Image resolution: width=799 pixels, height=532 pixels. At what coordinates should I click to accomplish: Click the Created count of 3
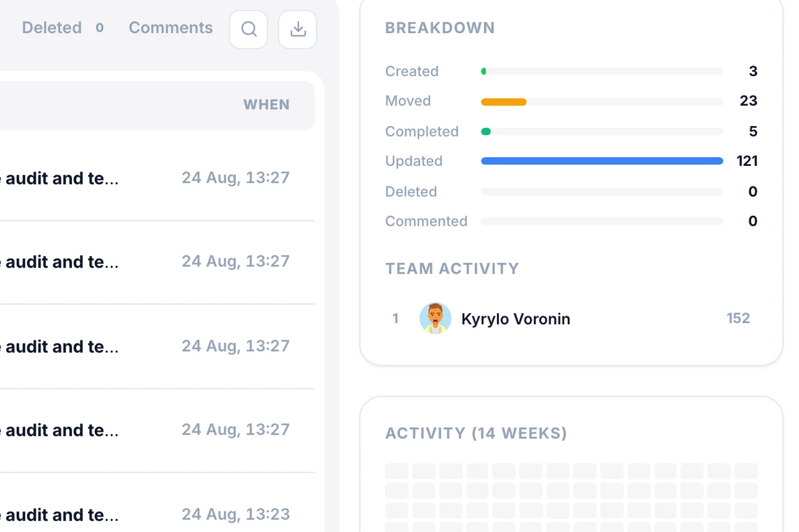[753, 72]
